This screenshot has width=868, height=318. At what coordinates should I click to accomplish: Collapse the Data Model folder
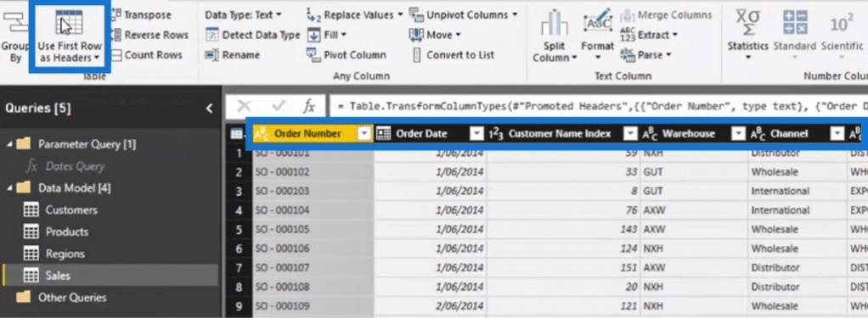9,188
